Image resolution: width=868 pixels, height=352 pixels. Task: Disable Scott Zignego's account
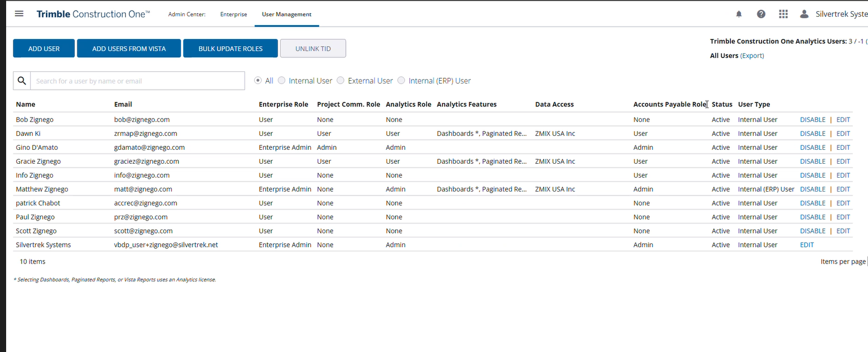point(813,231)
